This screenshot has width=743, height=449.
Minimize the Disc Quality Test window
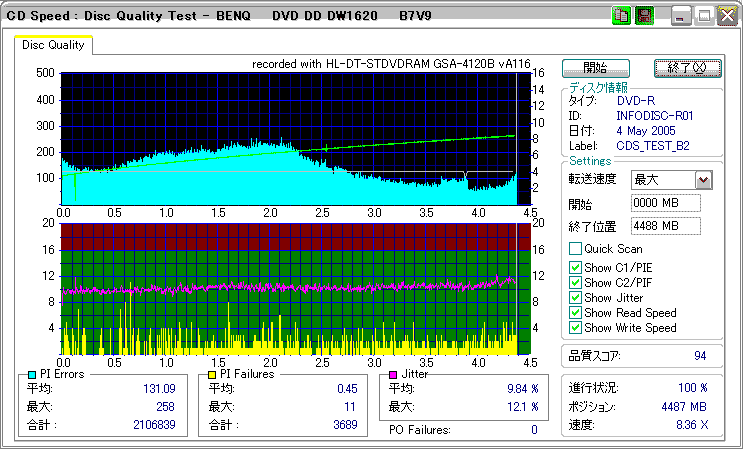pos(682,16)
